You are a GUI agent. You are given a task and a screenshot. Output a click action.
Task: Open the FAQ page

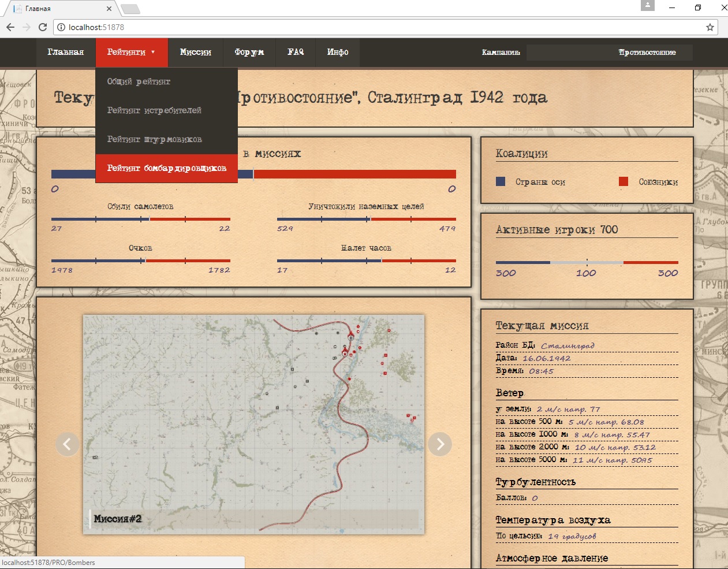(x=296, y=53)
